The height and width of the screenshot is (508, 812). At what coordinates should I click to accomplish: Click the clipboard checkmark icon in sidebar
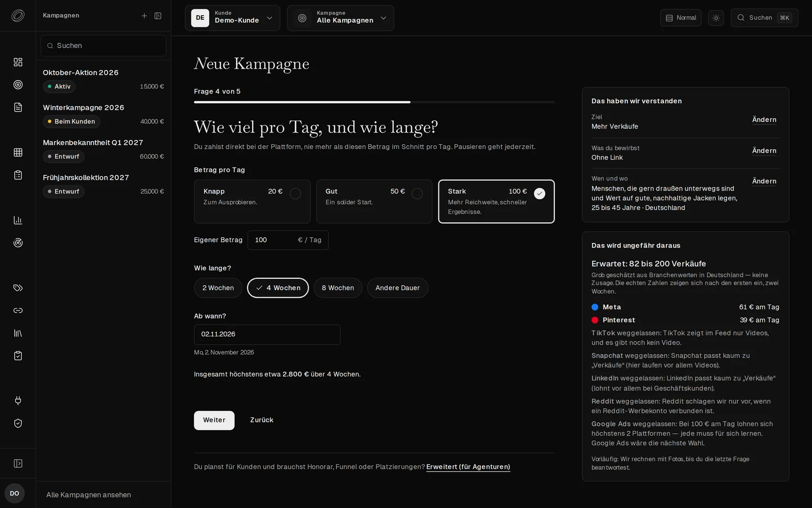(18, 356)
